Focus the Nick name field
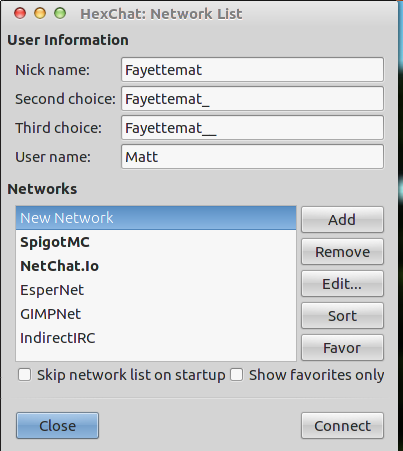 252,70
